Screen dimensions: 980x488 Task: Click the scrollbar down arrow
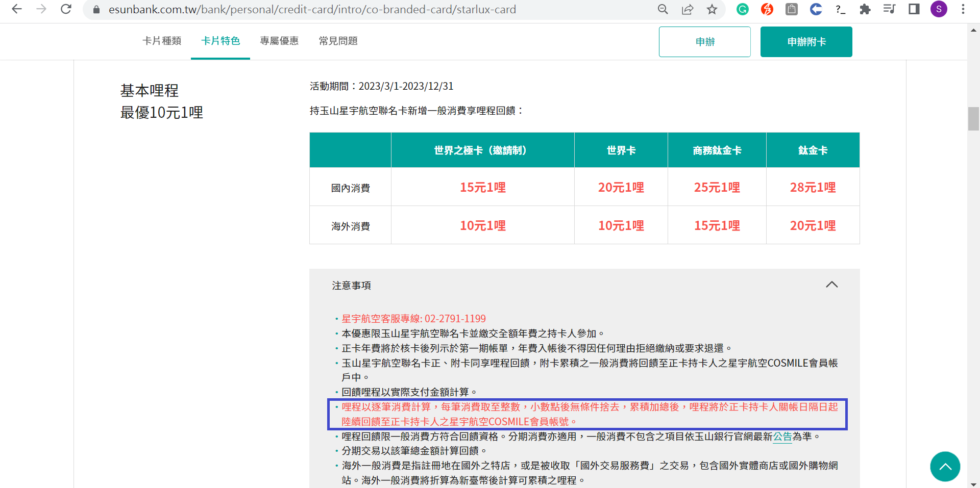click(x=973, y=484)
